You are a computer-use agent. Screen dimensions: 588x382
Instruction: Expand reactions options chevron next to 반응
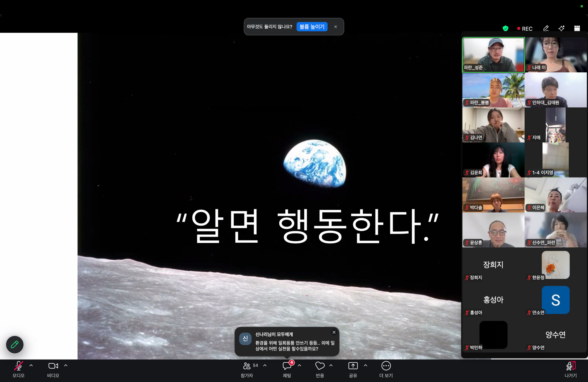(x=331, y=366)
